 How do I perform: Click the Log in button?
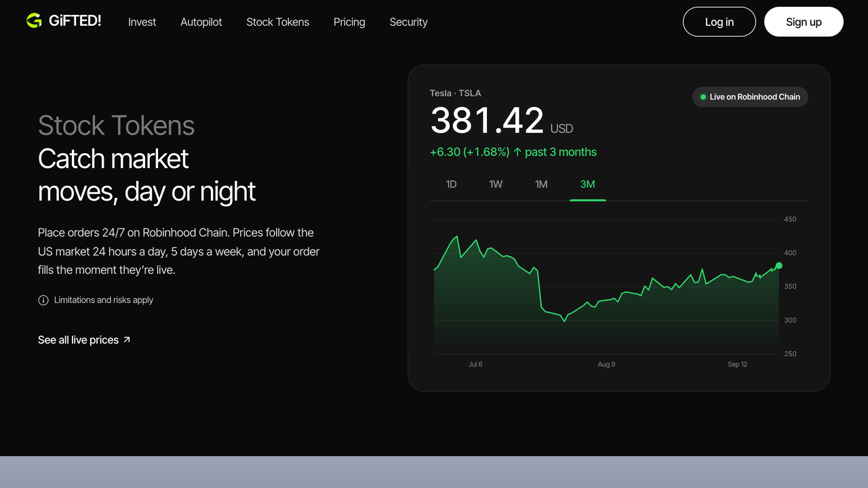coord(719,22)
